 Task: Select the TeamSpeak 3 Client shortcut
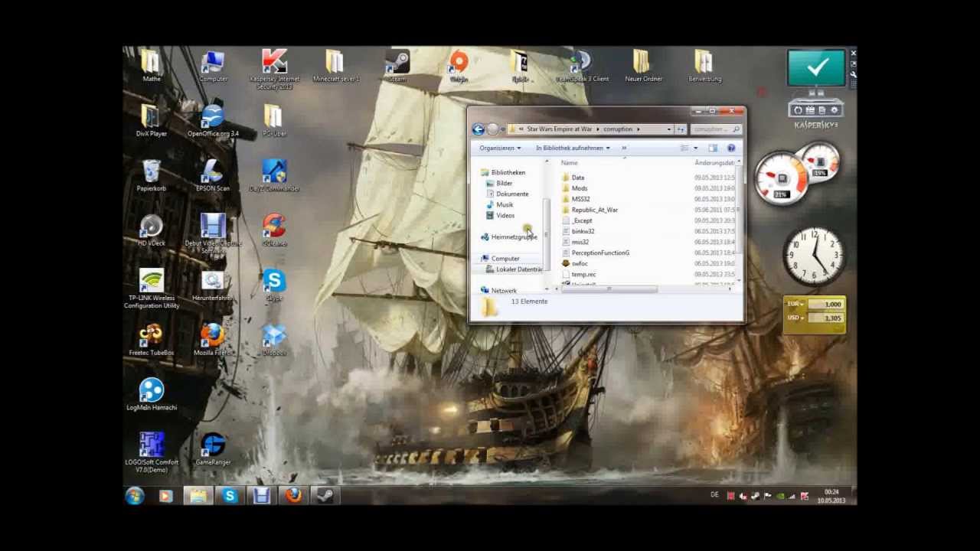coord(582,67)
